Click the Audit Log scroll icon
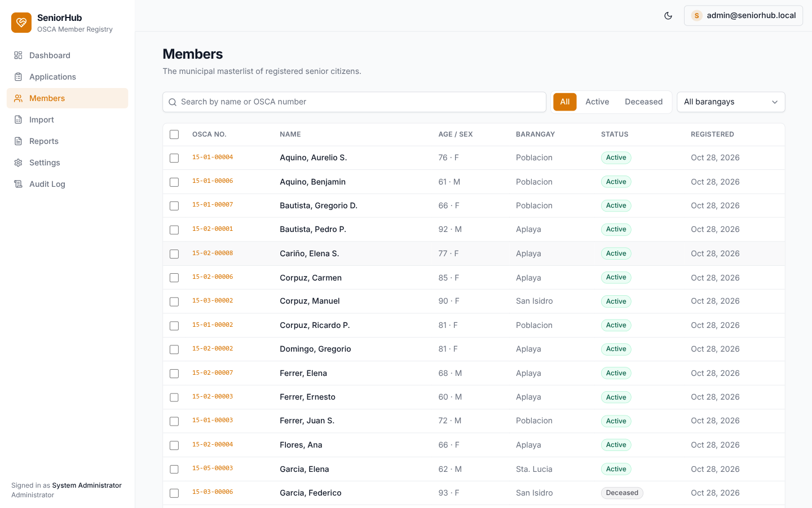This screenshot has height=508, width=812. [18, 184]
